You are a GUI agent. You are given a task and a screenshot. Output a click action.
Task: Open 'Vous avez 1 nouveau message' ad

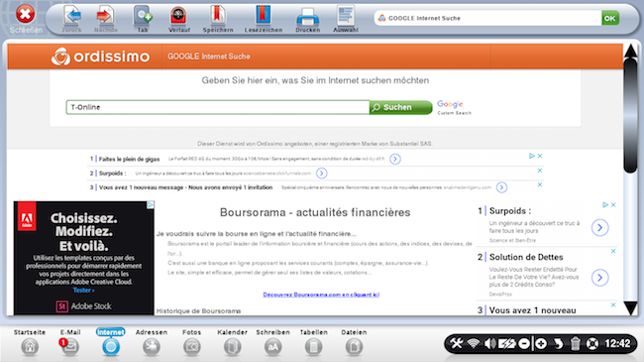[185, 187]
